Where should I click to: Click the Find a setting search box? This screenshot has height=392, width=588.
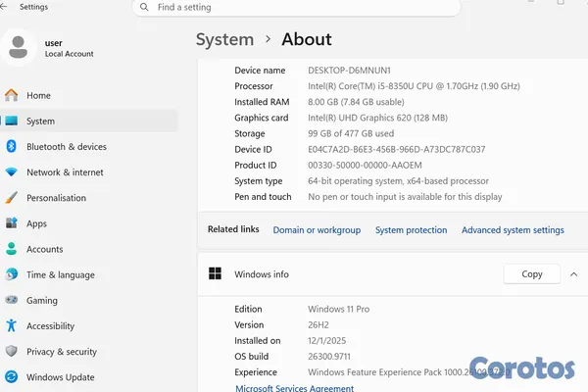296,8
